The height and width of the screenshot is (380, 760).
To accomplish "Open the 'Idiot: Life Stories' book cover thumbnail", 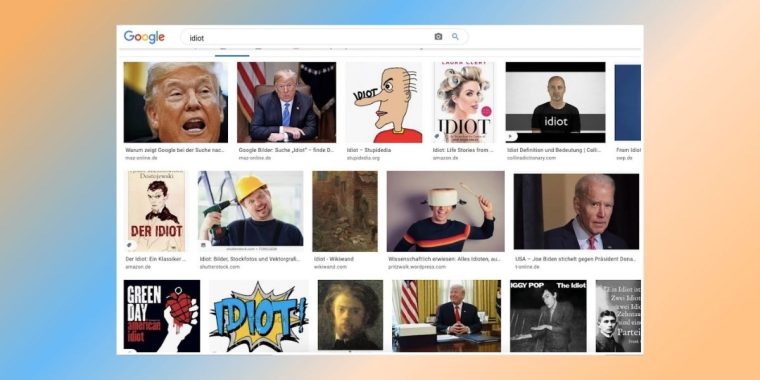I will (463, 102).
